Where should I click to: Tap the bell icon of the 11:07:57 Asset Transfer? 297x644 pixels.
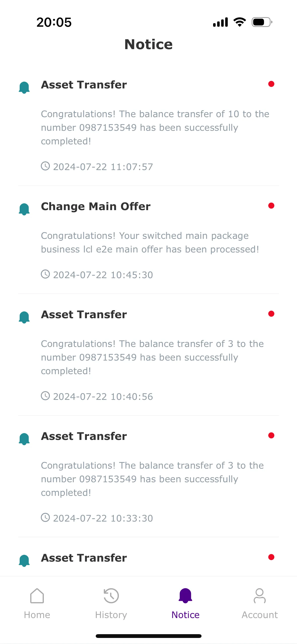click(x=24, y=87)
